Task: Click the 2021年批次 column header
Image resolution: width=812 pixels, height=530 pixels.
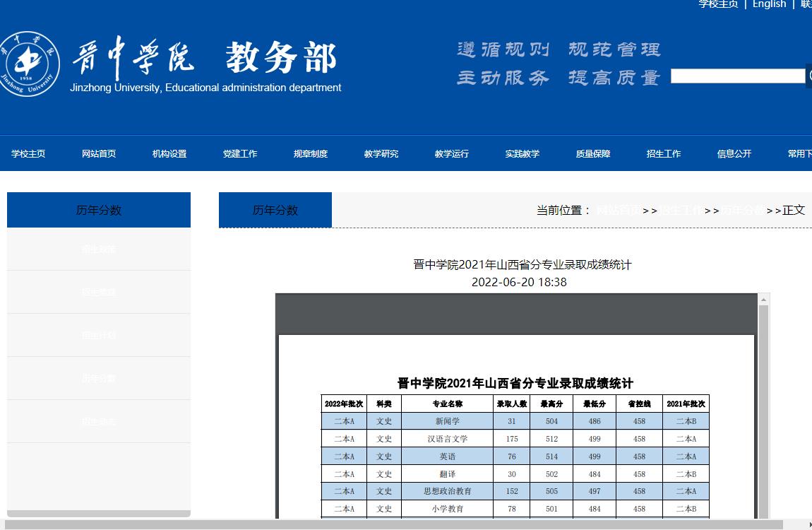Action: coord(686,404)
